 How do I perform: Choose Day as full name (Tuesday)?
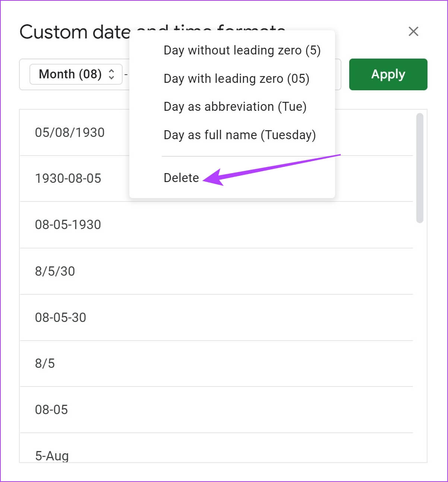click(240, 135)
